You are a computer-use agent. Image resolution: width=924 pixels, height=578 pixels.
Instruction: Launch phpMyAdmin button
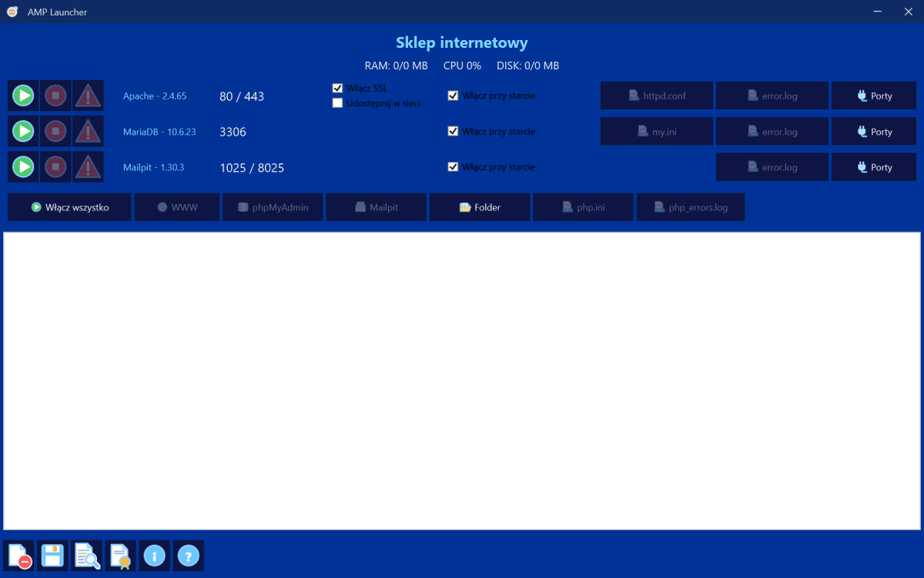pos(273,207)
